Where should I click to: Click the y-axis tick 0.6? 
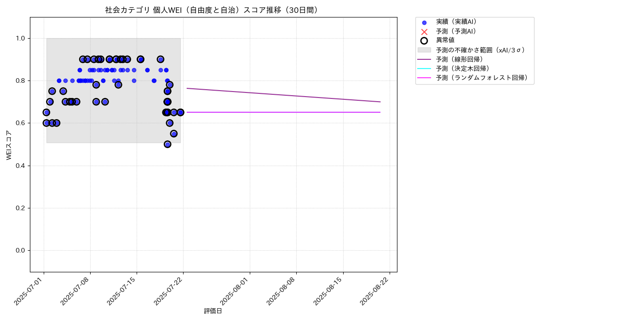(21, 123)
